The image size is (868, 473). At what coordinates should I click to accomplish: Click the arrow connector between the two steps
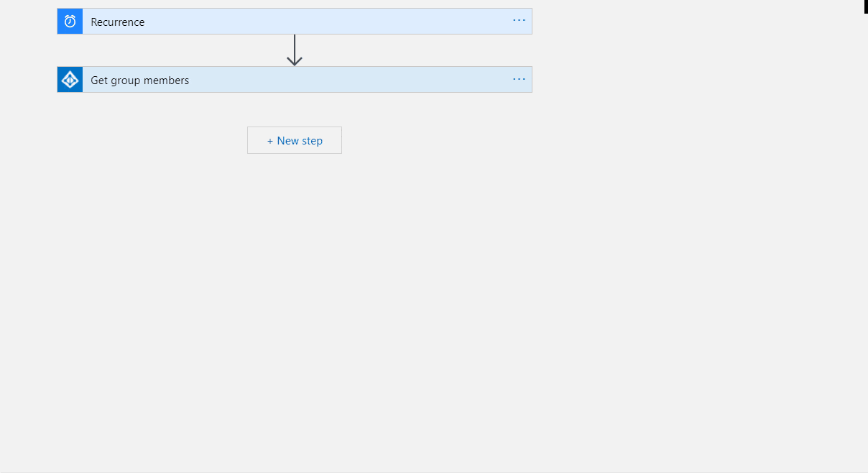(x=294, y=52)
